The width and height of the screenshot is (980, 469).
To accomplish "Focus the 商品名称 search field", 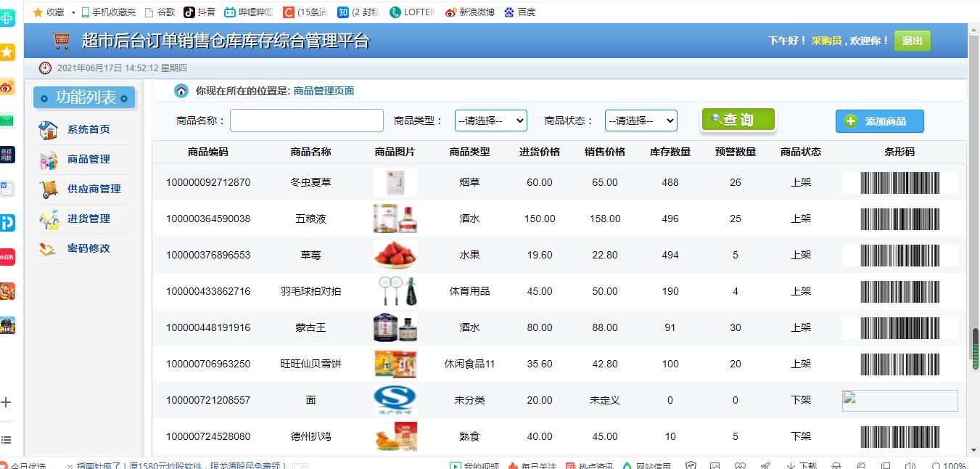I will (307, 121).
